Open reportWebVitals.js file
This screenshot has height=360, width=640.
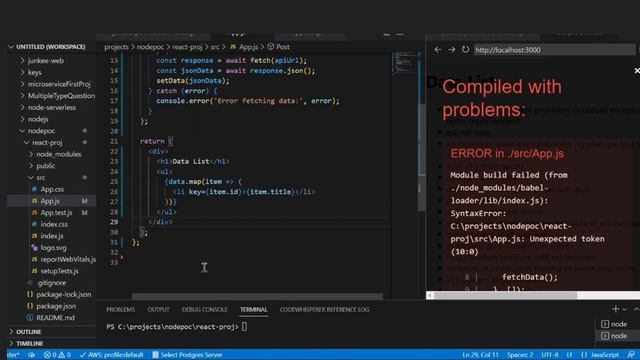(x=68, y=260)
